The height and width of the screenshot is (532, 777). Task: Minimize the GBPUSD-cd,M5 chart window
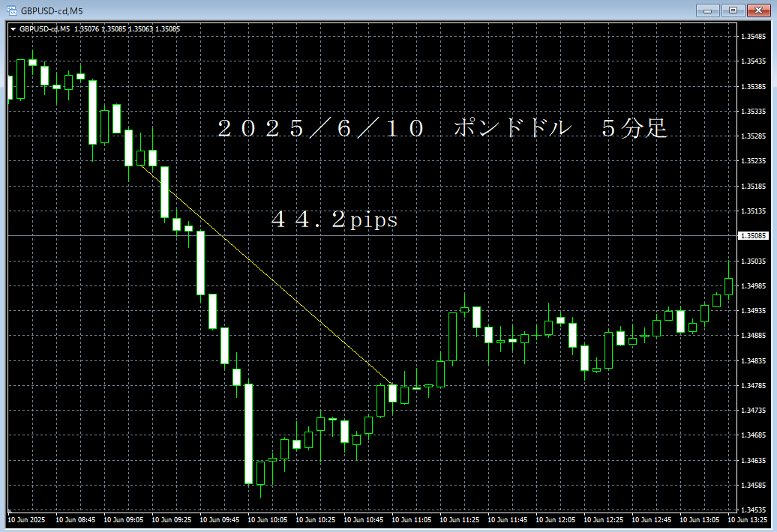tap(708, 10)
